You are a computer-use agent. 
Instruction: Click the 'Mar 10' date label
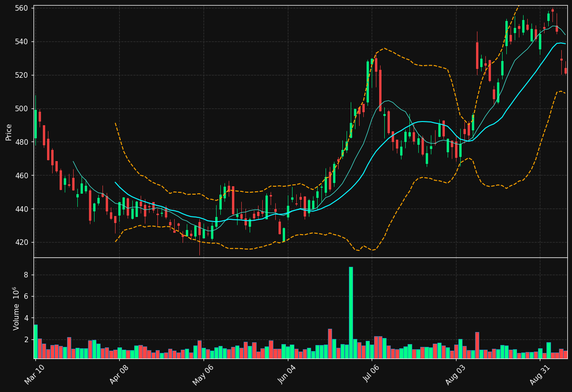(x=34, y=374)
